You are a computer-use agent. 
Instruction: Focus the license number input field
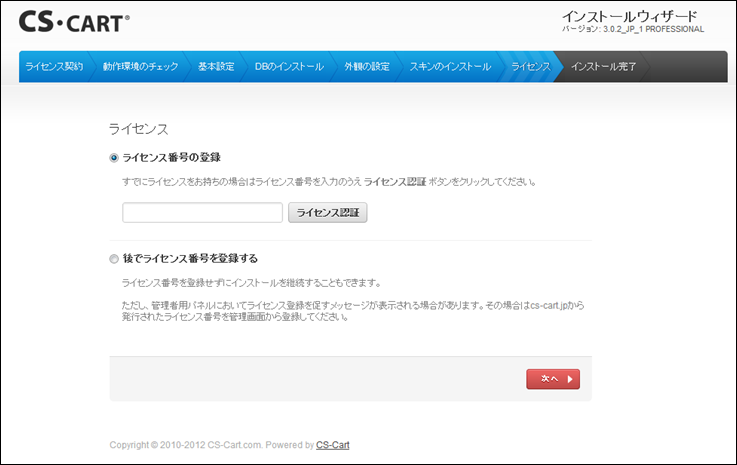click(202, 213)
